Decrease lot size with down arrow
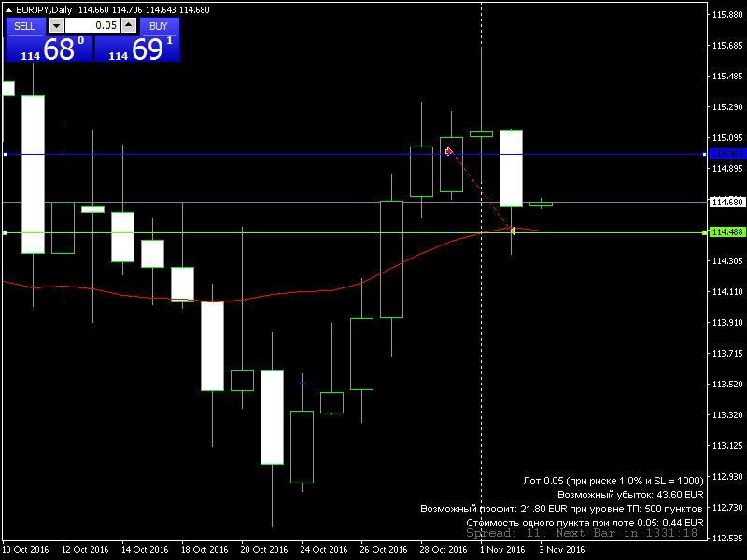 tap(57, 25)
